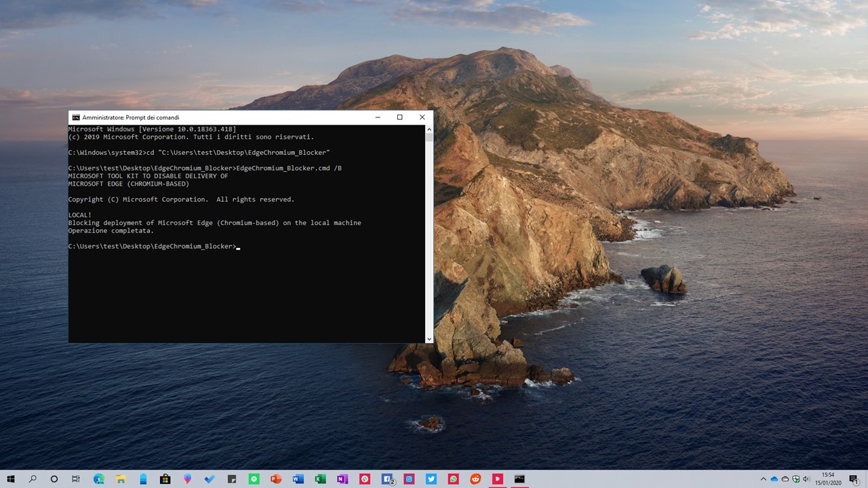Open Action Center notifications icon

coord(854,479)
